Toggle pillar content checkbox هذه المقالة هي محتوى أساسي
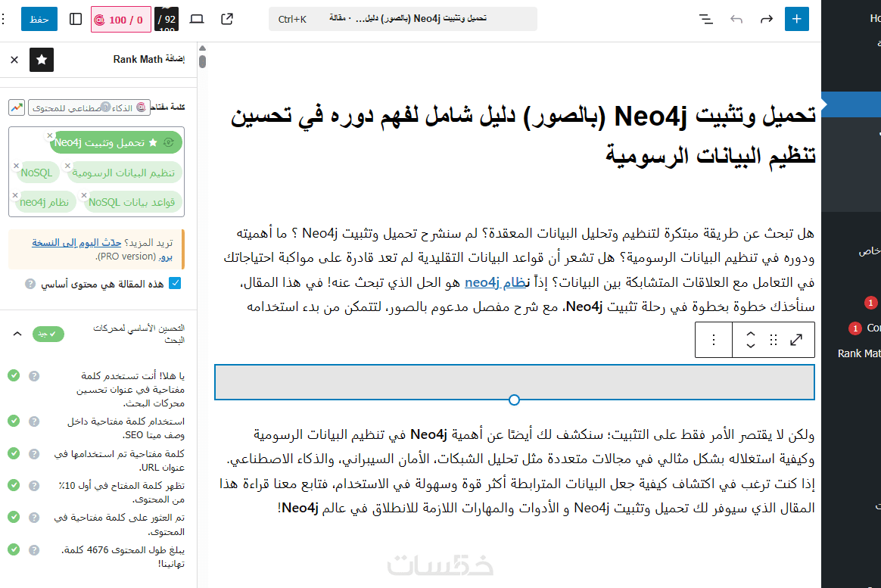The height and width of the screenshot is (588, 881). click(x=176, y=283)
